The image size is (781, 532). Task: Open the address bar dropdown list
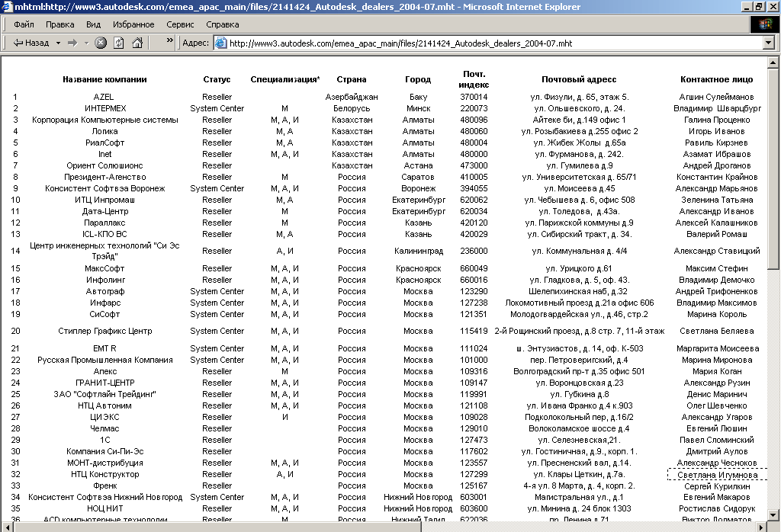point(769,43)
